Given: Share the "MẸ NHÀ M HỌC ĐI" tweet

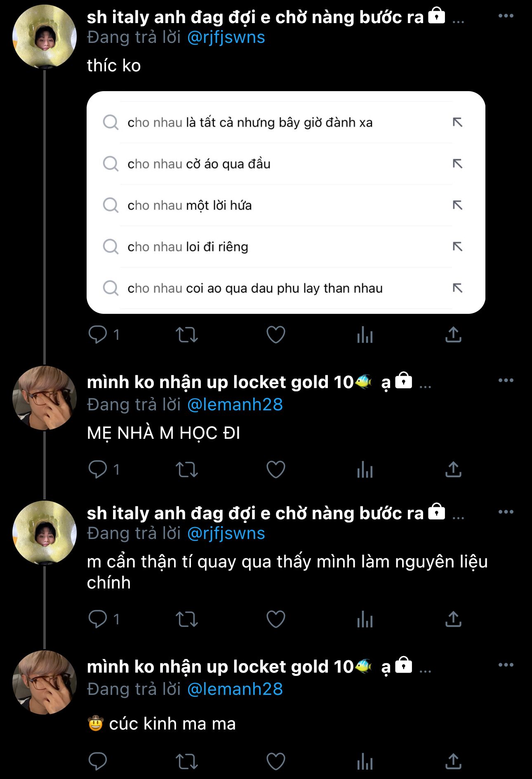Looking at the screenshot, I should click(453, 470).
